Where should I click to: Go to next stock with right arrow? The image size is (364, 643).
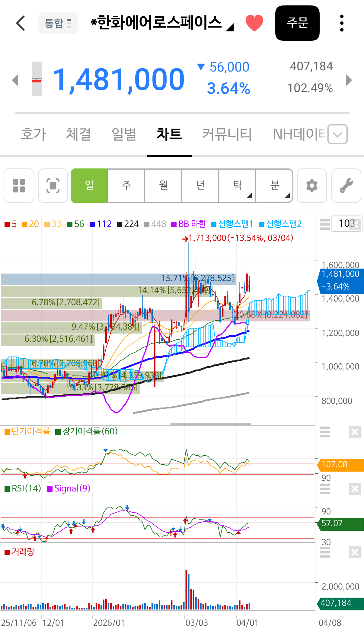[x=349, y=80]
